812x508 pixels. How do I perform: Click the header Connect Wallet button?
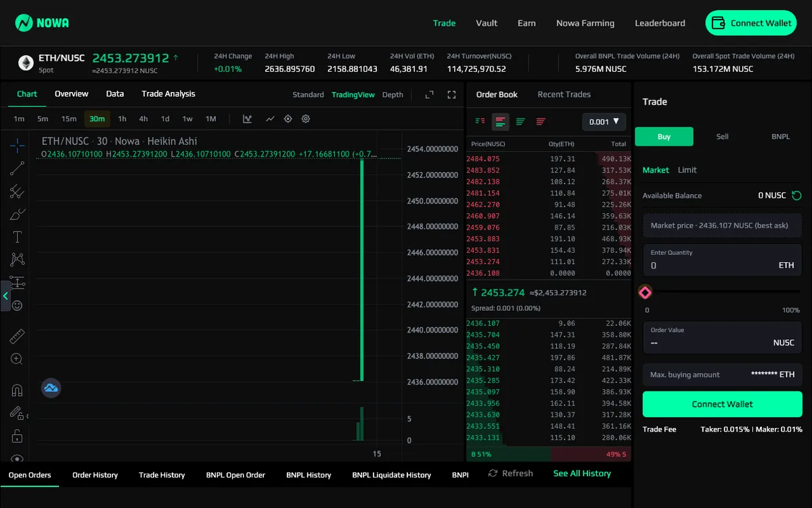752,23
